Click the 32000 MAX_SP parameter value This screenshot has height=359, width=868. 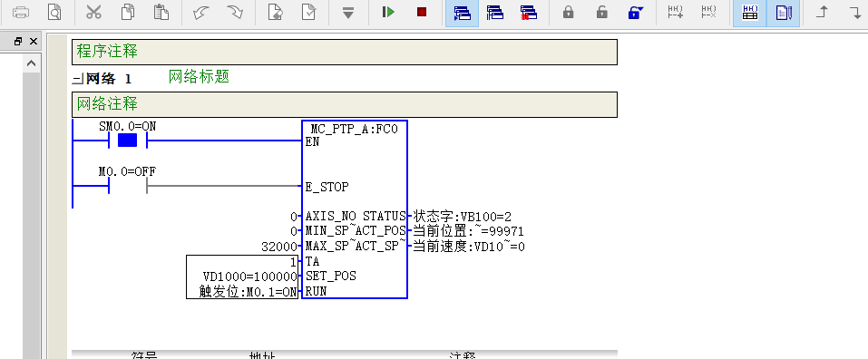[x=279, y=247]
